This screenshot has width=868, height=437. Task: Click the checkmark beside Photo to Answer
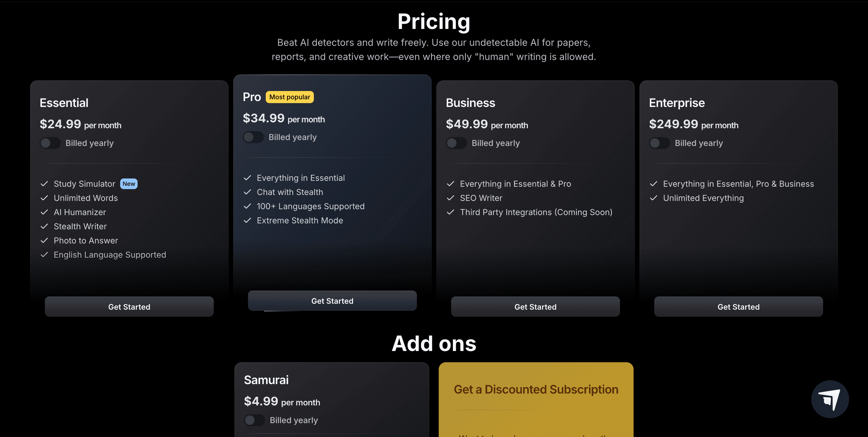point(44,241)
